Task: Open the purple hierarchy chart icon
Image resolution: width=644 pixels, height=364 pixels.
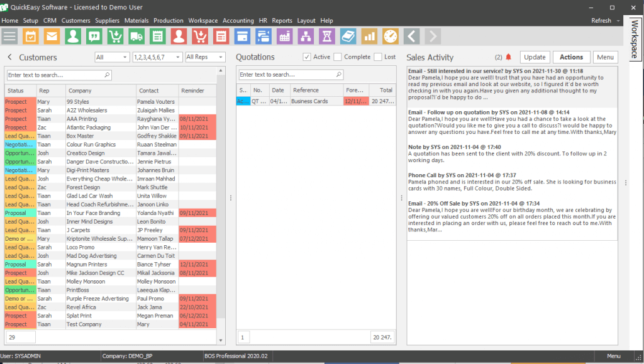Action: click(306, 36)
